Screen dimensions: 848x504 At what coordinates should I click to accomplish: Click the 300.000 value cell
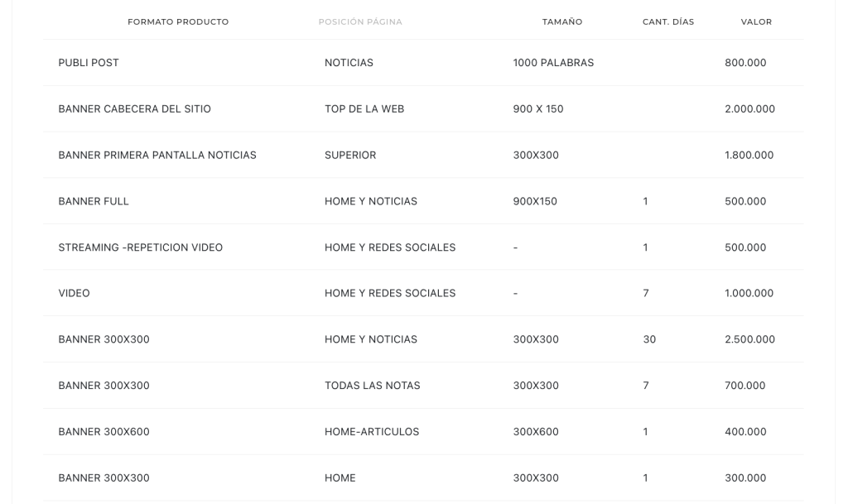pyautogui.click(x=745, y=478)
